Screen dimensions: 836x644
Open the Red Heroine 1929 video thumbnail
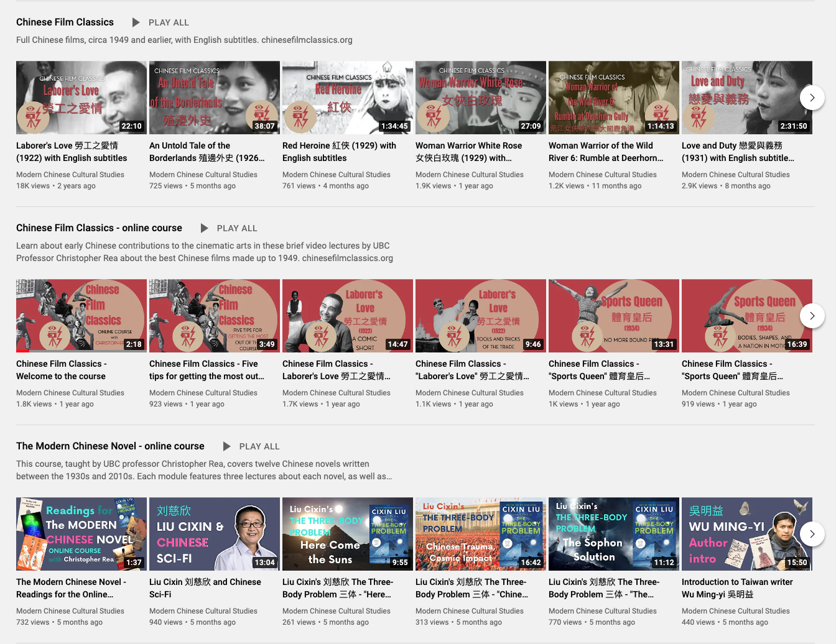point(347,98)
